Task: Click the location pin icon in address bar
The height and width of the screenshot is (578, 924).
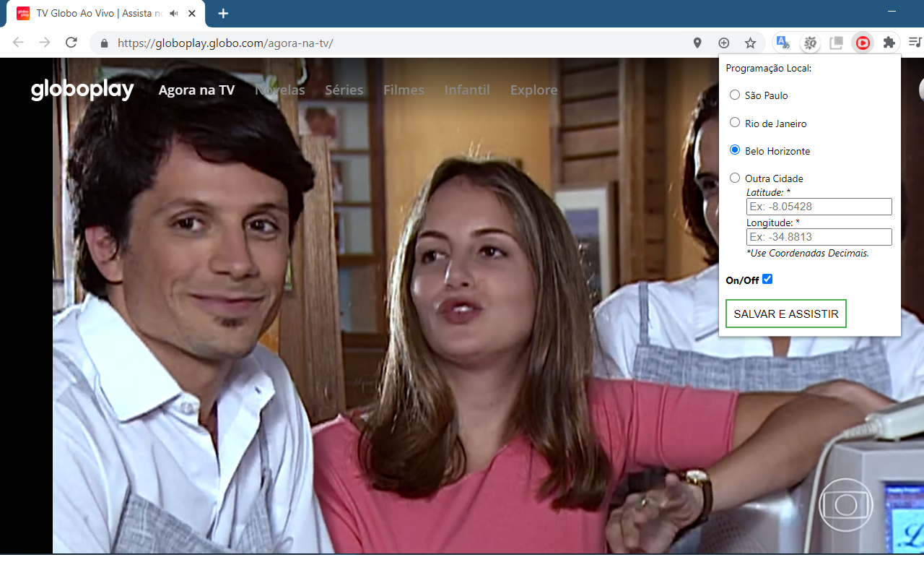Action: point(697,43)
